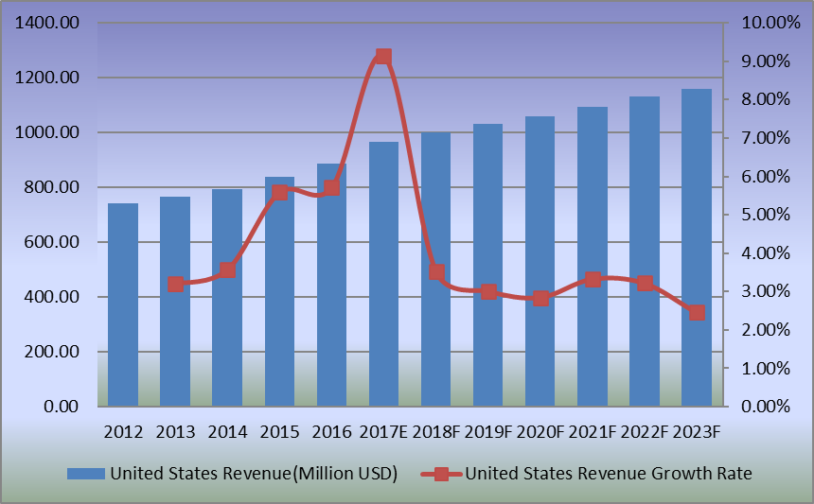Click the blue legend swatch for Revenue
This screenshot has height=504, width=814.
point(86,473)
